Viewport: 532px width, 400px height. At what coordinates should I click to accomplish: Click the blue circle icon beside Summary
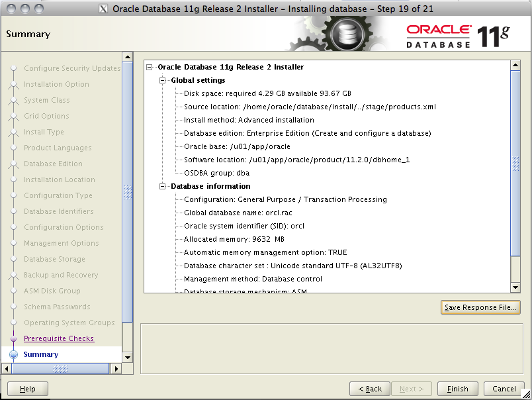[15, 354]
